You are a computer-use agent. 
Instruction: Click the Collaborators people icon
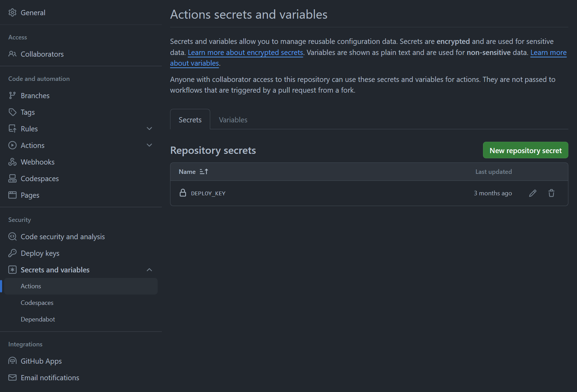pyautogui.click(x=12, y=54)
